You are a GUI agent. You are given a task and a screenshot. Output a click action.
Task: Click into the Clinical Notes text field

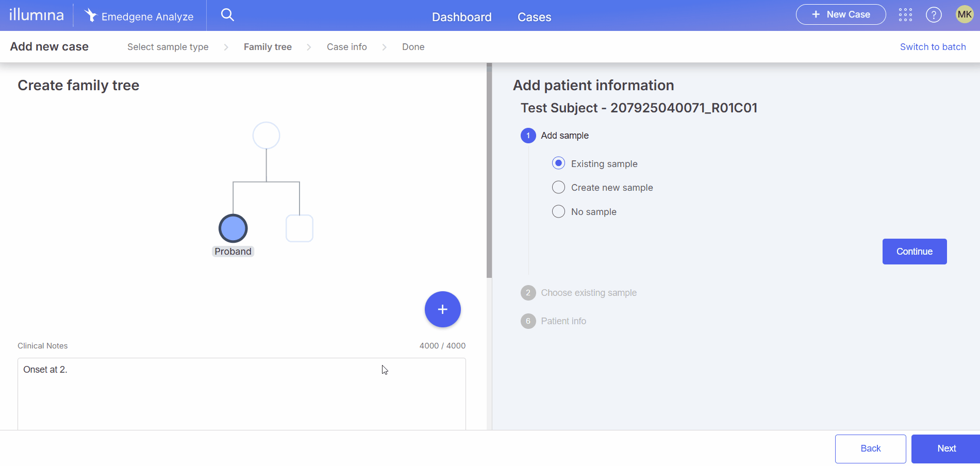coord(241,394)
